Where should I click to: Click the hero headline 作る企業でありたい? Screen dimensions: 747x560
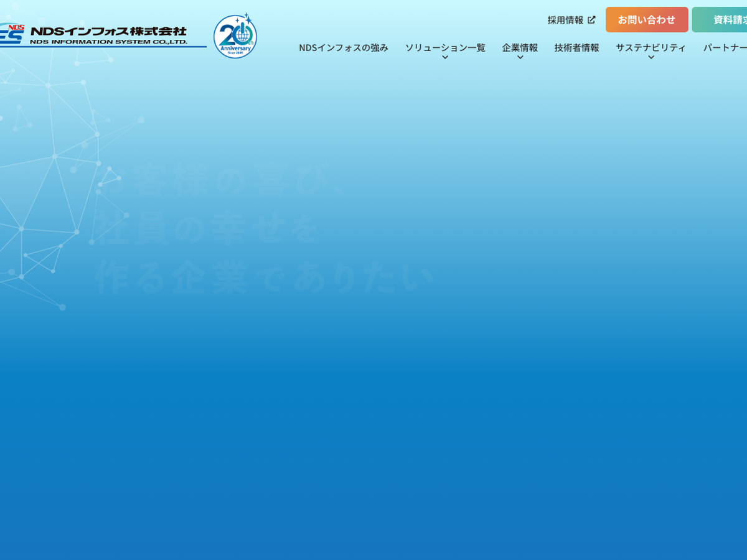[x=265, y=277]
